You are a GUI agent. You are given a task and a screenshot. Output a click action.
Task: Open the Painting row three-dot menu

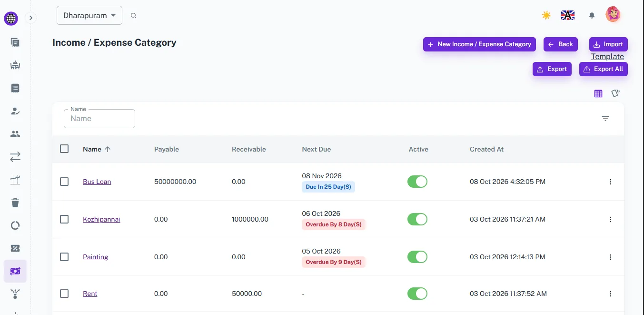[610, 257]
